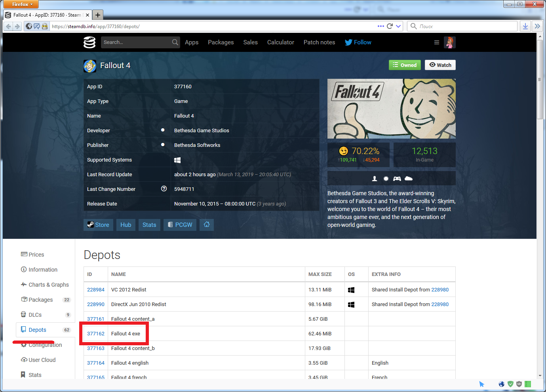The width and height of the screenshot is (546, 392).
Task: Click the SteamDB logo icon
Action: [89, 42]
